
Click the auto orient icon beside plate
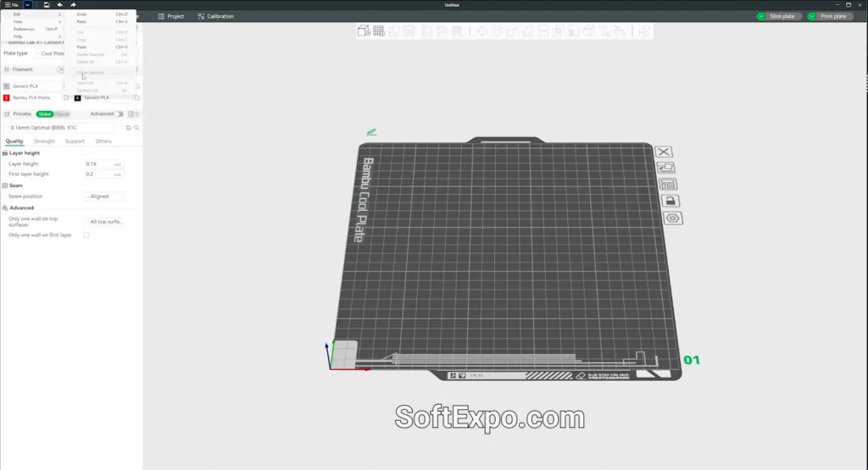666,168
